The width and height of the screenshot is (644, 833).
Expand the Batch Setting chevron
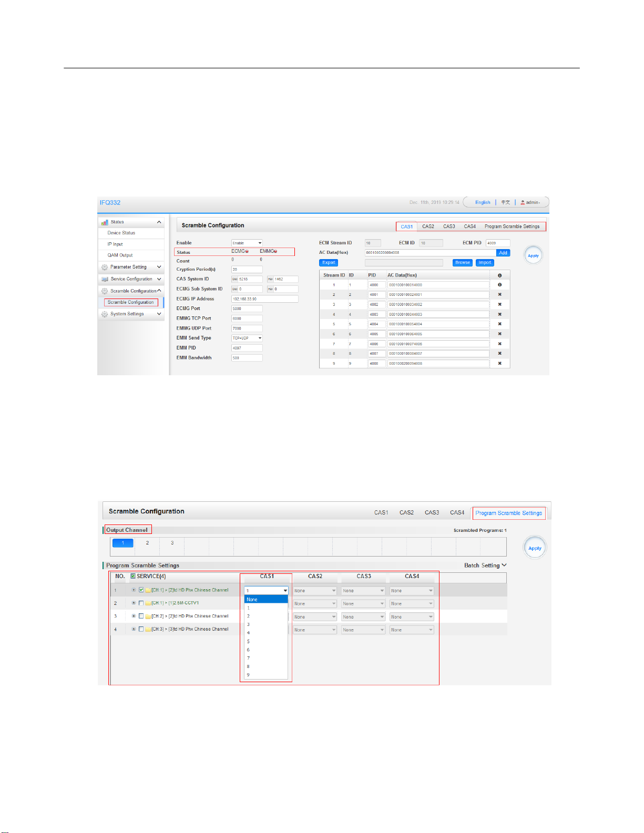pyautogui.click(x=504, y=565)
